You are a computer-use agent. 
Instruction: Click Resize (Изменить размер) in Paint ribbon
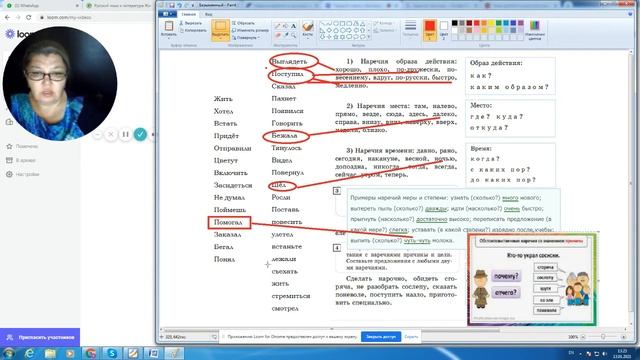pos(250,30)
